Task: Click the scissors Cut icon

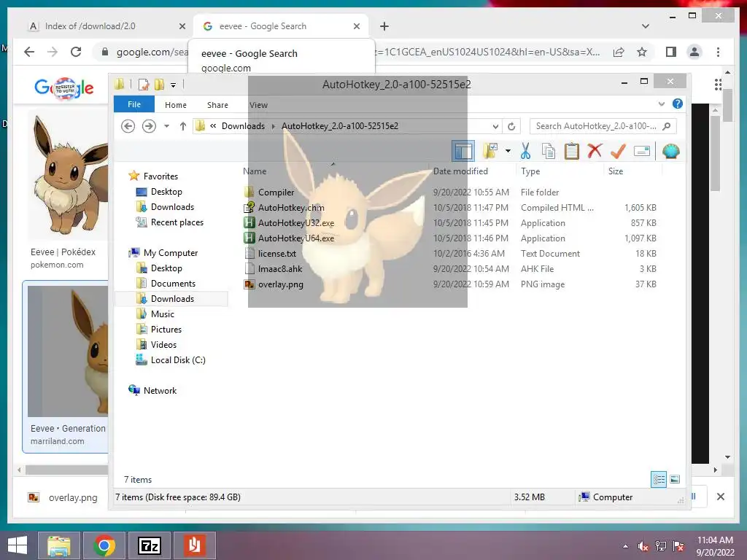Action: click(525, 152)
